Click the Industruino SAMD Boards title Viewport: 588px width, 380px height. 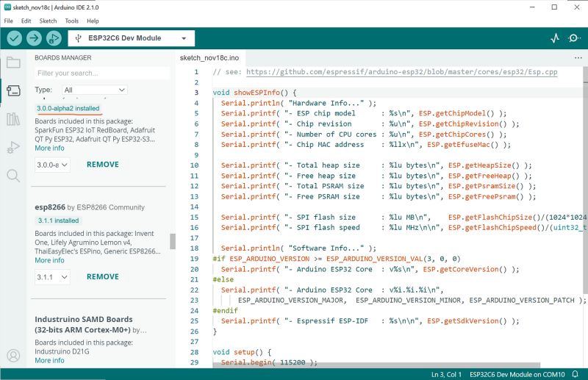click(x=84, y=324)
